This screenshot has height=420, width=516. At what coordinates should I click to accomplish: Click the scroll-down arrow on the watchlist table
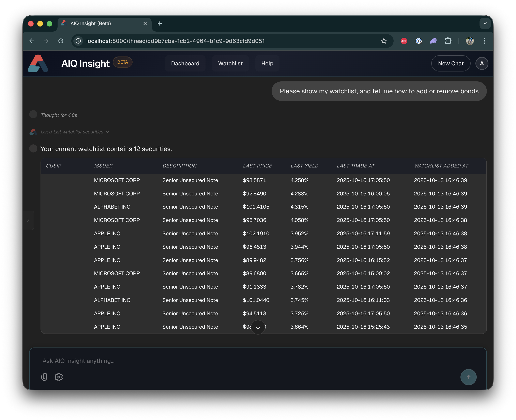(258, 327)
